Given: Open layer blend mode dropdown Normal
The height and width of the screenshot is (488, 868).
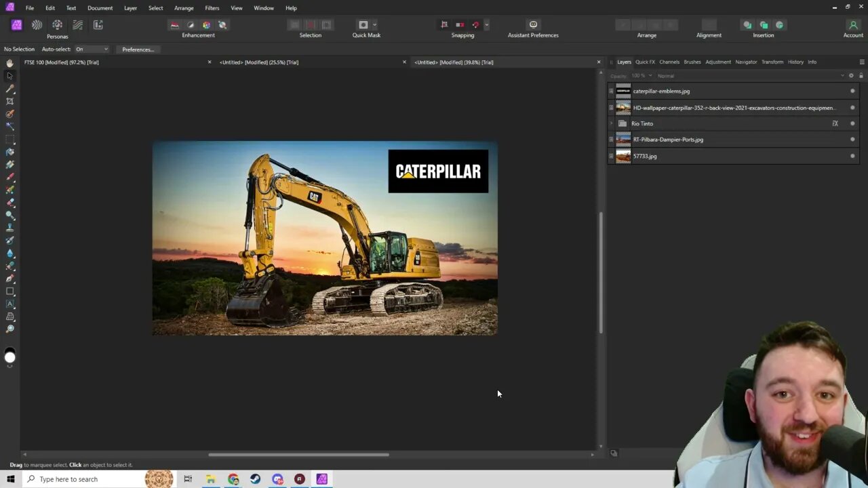Looking at the screenshot, I should point(749,76).
